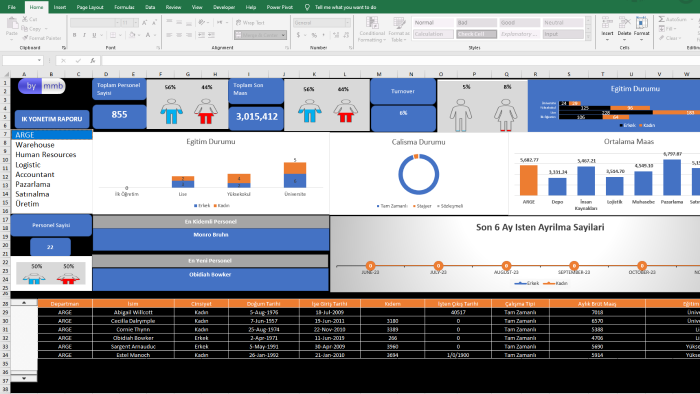Viewport: 700px width, 394px height.
Task: Increase font size with the large A icon
Action: click(x=144, y=22)
